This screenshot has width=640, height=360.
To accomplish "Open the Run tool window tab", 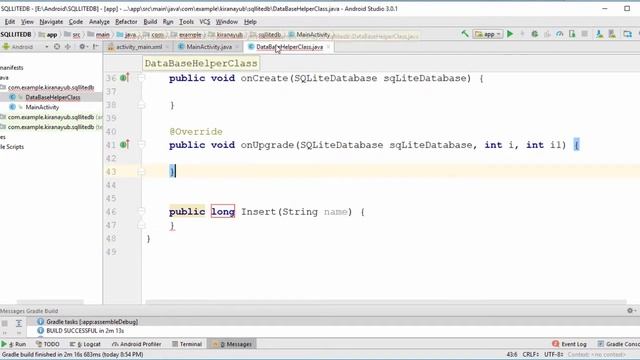I will (x=14, y=344).
